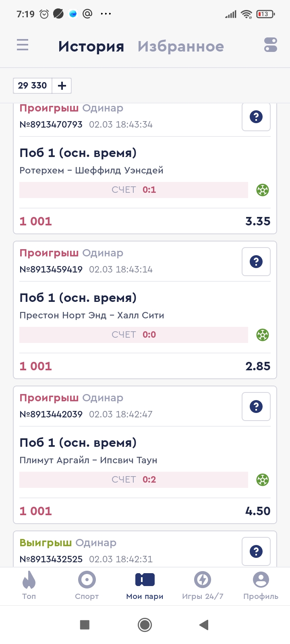Tap football icon for Ротерхем match
Screen dimensions: 290x644
pos(263,190)
